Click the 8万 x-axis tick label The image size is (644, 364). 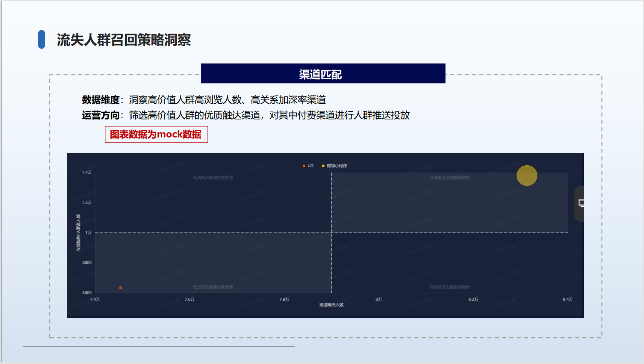tap(379, 299)
